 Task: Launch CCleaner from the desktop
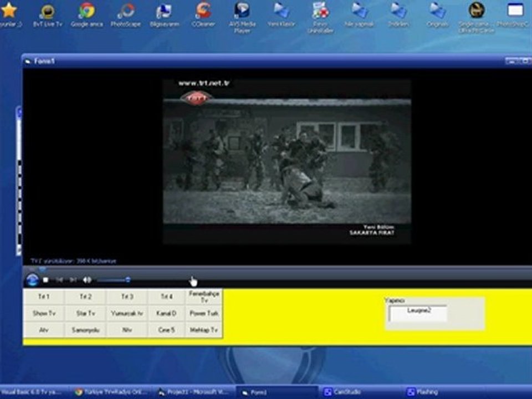point(203,15)
